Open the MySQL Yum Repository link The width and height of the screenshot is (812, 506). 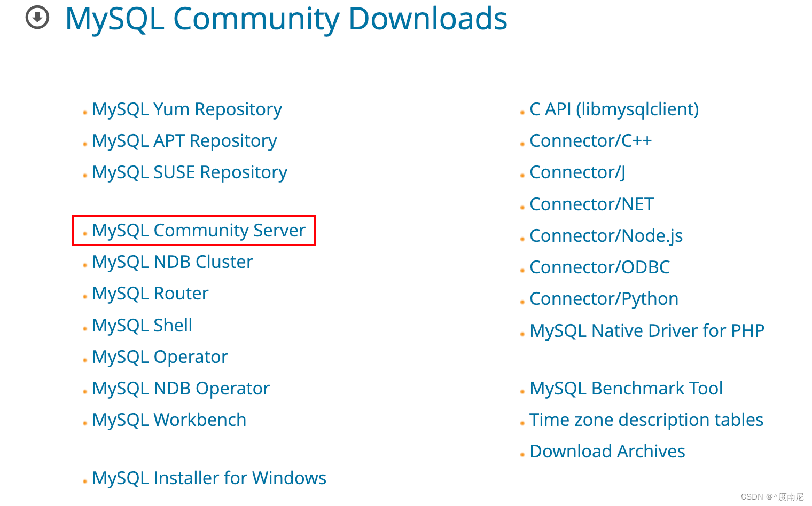(187, 109)
